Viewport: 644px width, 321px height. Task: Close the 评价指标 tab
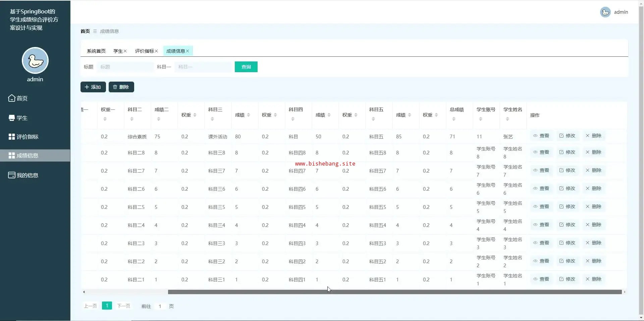(x=156, y=51)
